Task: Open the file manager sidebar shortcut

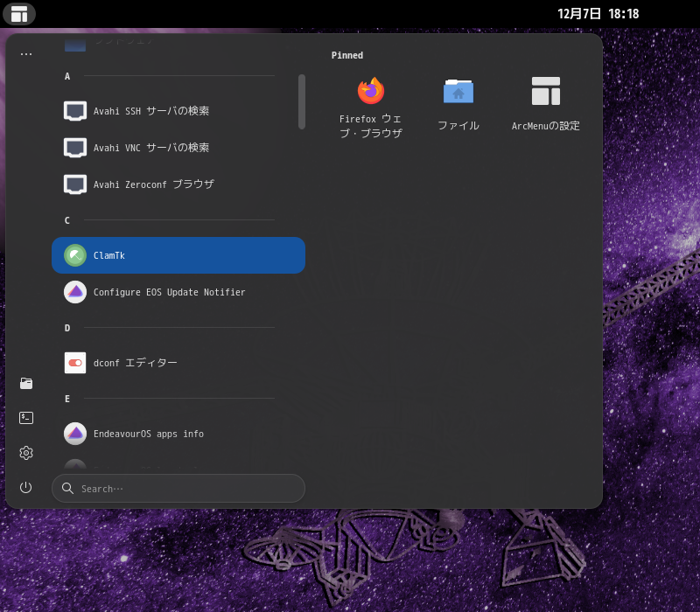Action: coord(26,383)
